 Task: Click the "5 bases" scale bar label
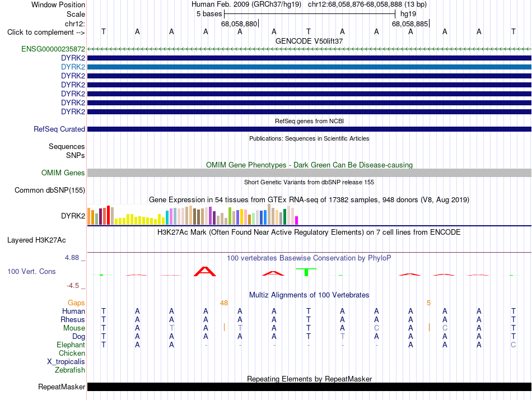tap(209, 14)
